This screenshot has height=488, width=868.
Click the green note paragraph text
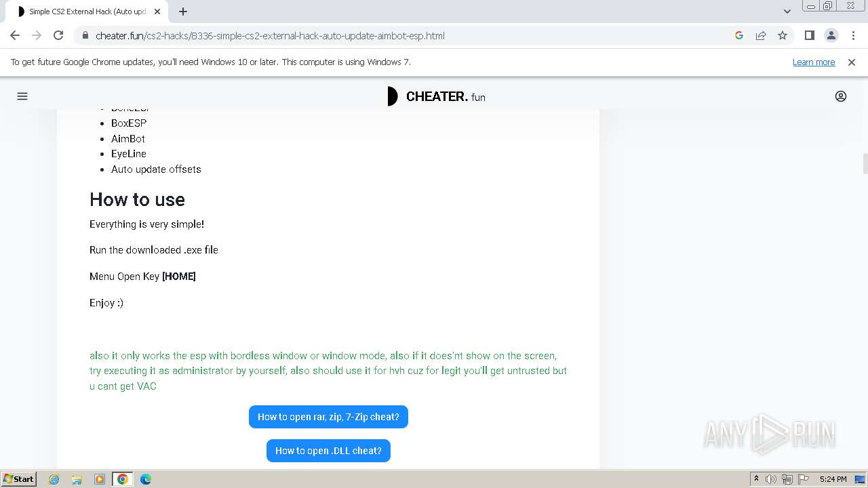tap(328, 371)
